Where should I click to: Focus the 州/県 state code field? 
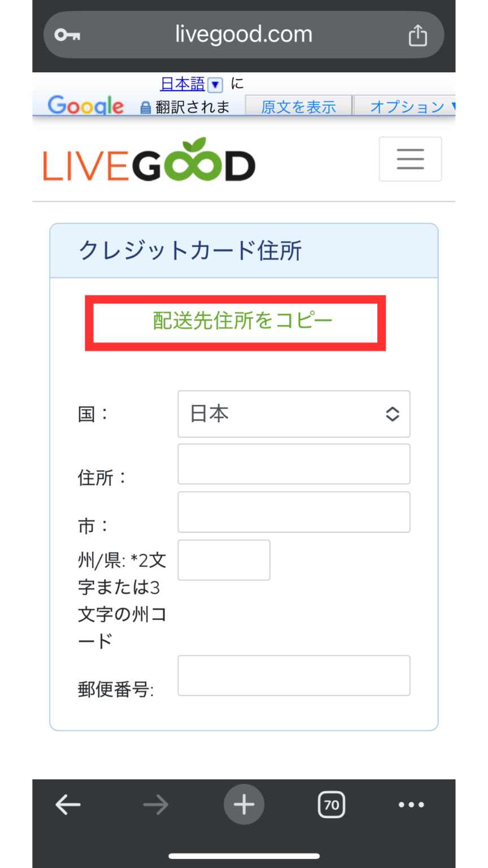[224, 560]
